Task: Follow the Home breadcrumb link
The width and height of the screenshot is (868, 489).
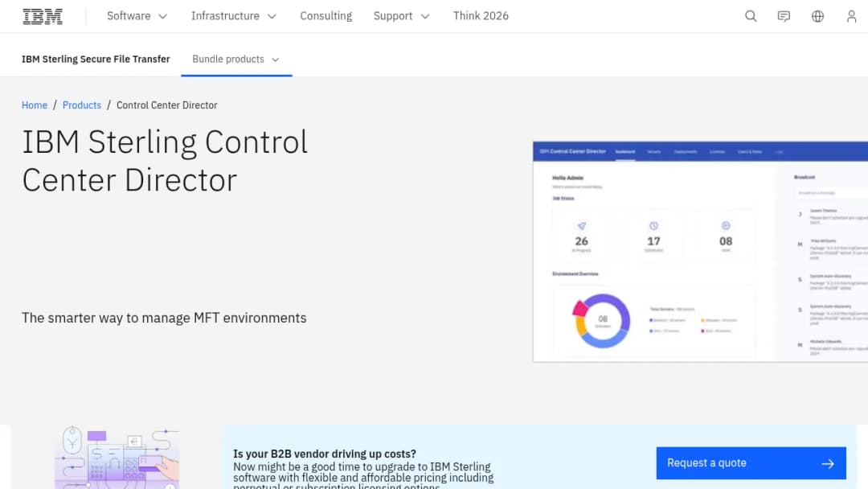Action: coord(35,105)
